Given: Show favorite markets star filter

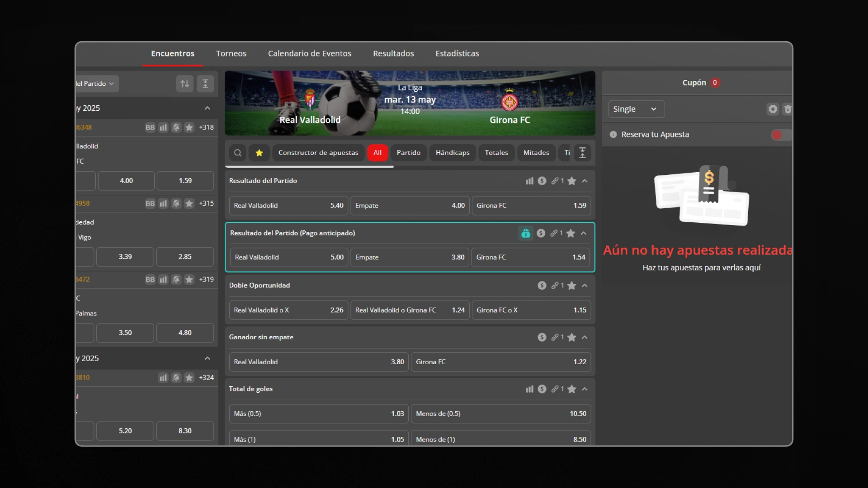Looking at the screenshot, I should point(259,153).
